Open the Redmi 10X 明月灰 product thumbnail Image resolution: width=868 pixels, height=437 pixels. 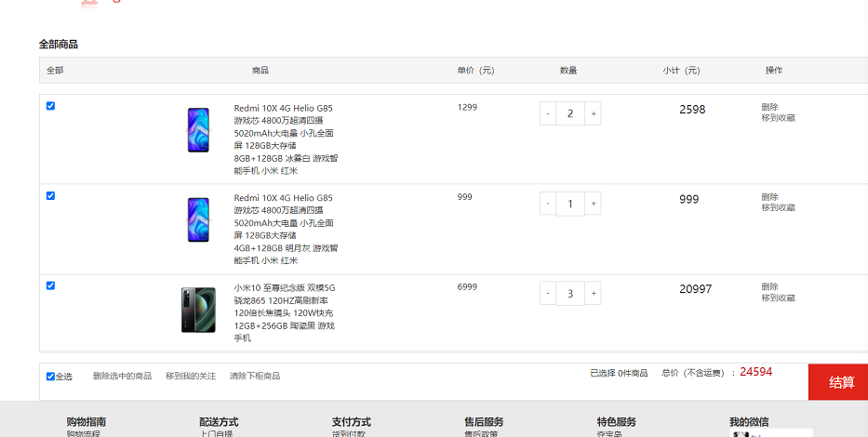[198, 220]
